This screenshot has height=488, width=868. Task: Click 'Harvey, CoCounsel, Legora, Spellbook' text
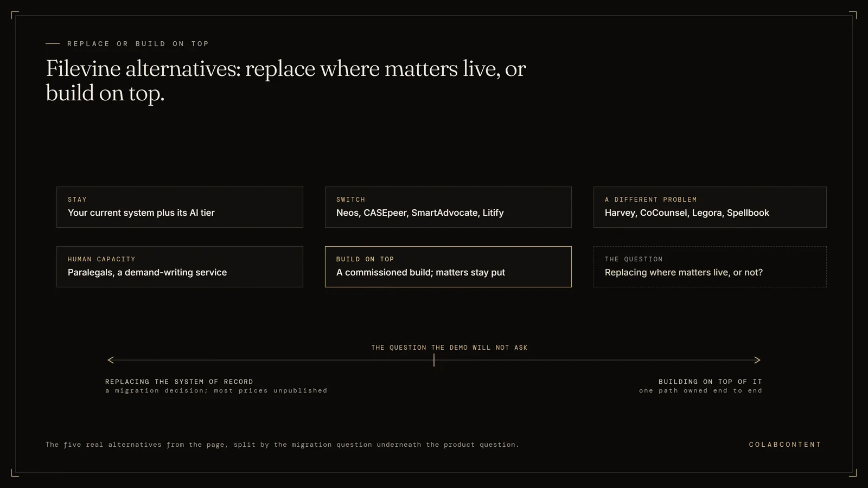point(687,213)
